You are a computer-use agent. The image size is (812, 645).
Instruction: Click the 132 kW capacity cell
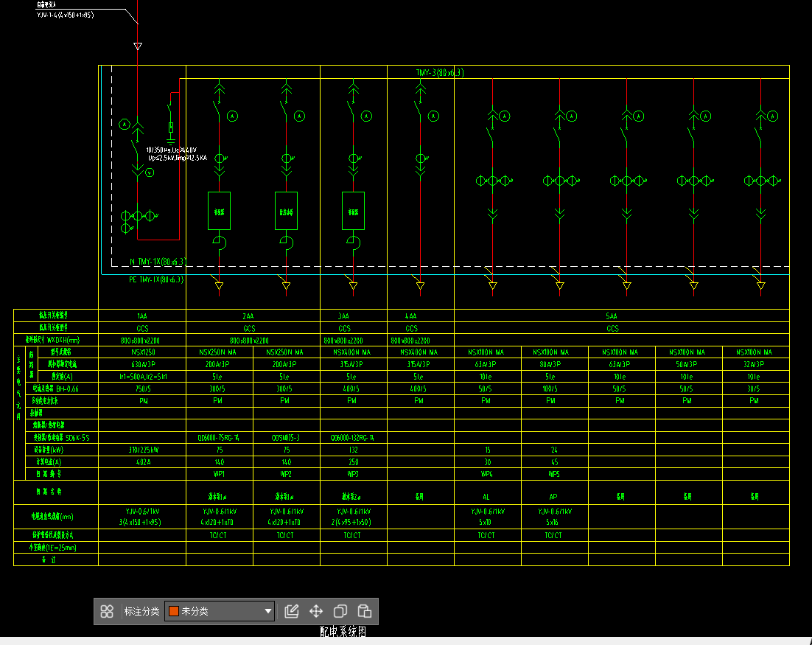[353, 450]
